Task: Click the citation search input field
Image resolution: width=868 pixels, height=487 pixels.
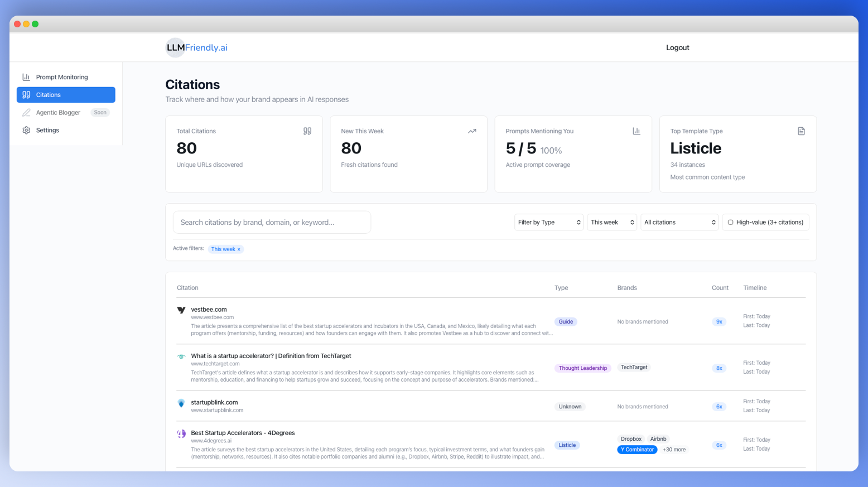Action: (x=272, y=221)
